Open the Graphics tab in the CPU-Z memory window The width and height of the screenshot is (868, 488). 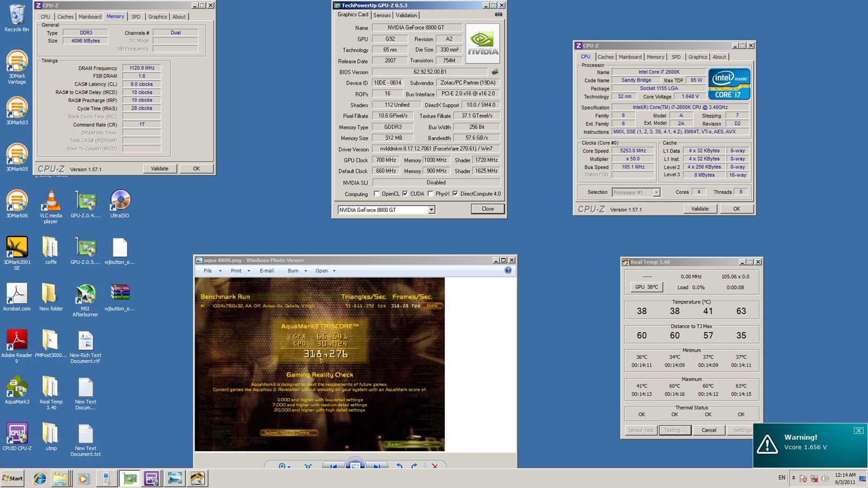tap(157, 17)
